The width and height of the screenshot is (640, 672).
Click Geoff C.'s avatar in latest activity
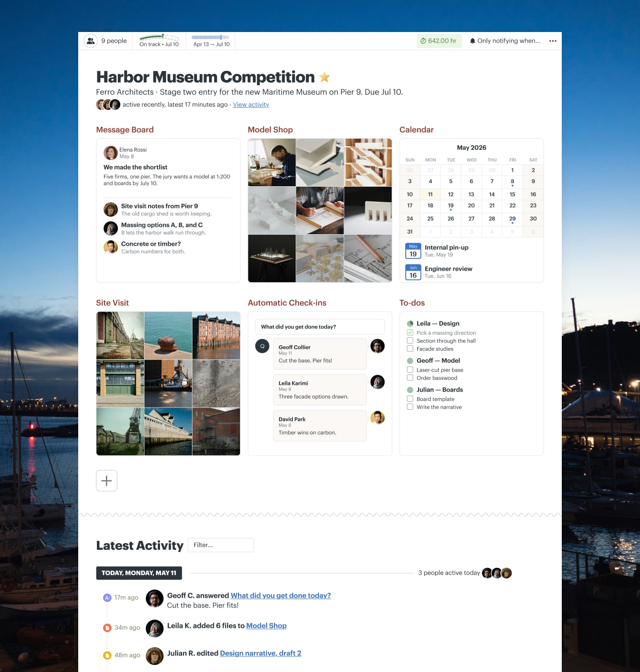[155, 599]
